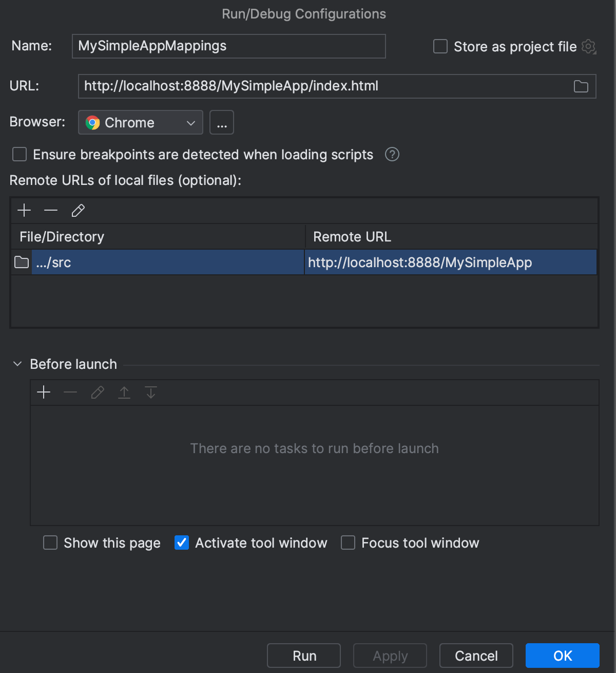This screenshot has width=616, height=673.
Task: Click the move task down arrow
Action: (150, 392)
